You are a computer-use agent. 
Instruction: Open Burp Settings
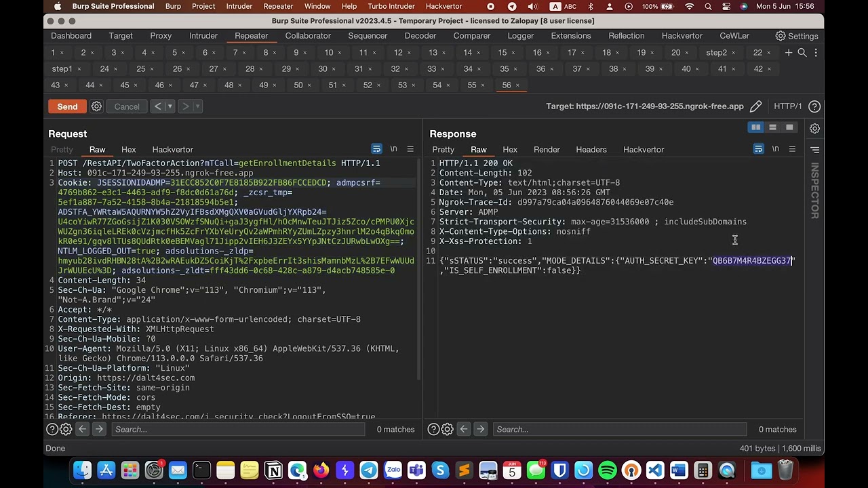[796, 36]
